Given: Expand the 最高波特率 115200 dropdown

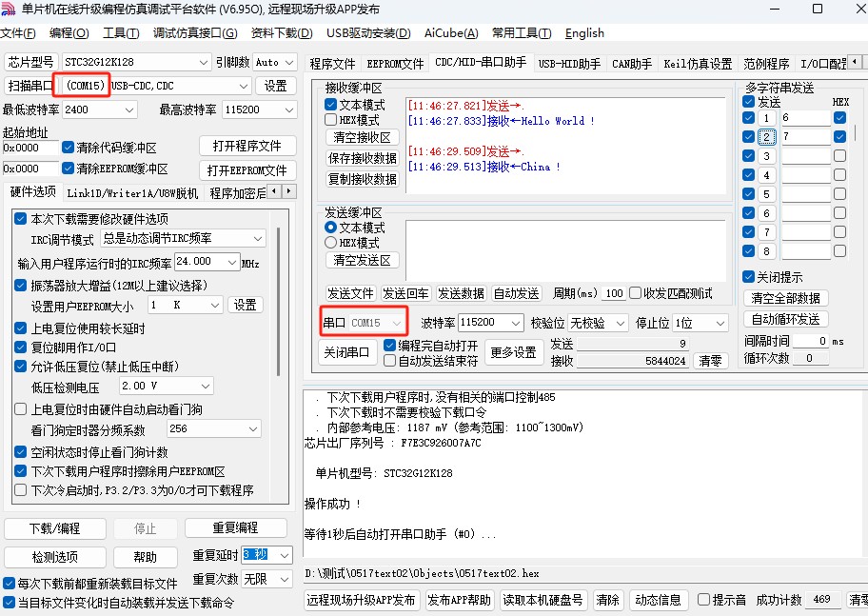Looking at the screenshot, I should click(x=289, y=109).
